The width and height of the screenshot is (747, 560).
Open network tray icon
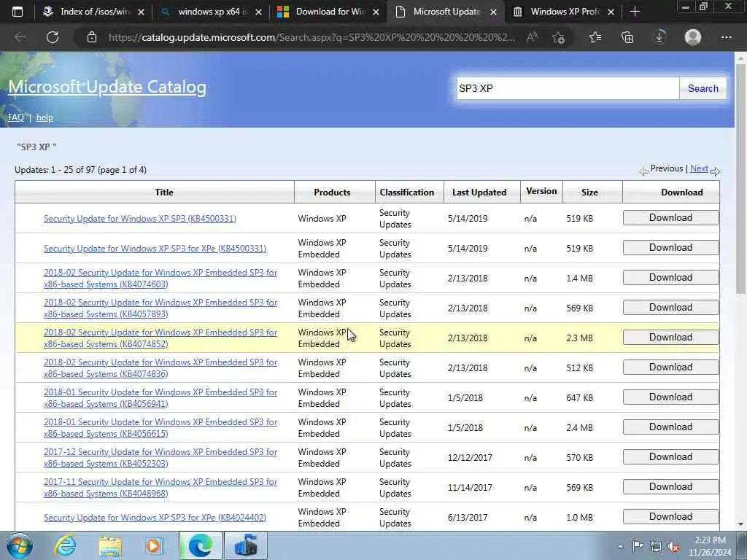(x=656, y=547)
